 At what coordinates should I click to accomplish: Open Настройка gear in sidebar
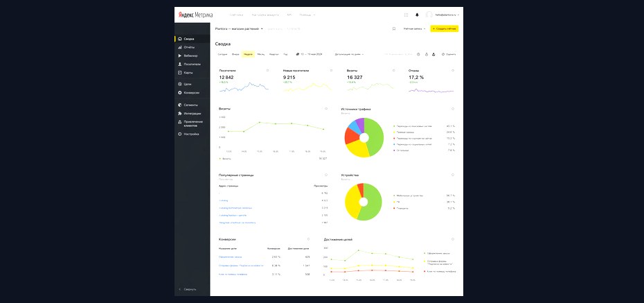click(180, 134)
